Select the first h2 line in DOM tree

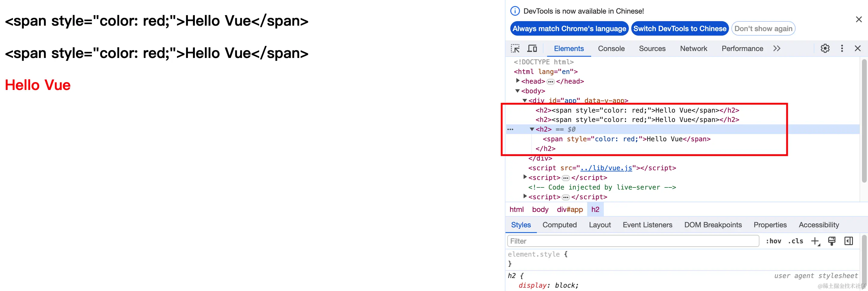pyautogui.click(x=637, y=110)
